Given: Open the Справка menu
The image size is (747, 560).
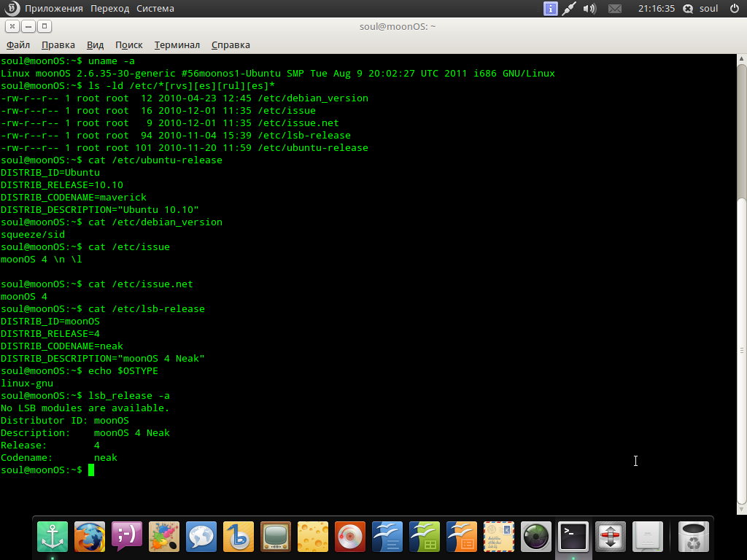Looking at the screenshot, I should pos(231,44).
